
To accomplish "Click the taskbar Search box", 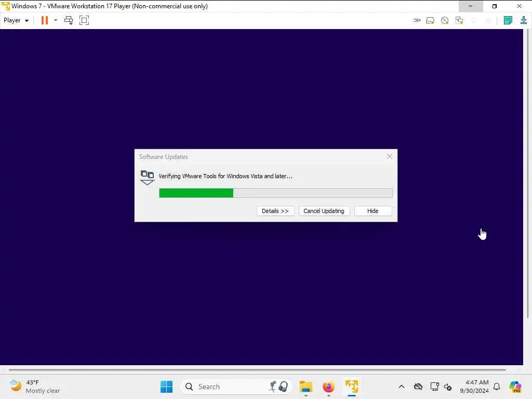I will pos(237,387).
